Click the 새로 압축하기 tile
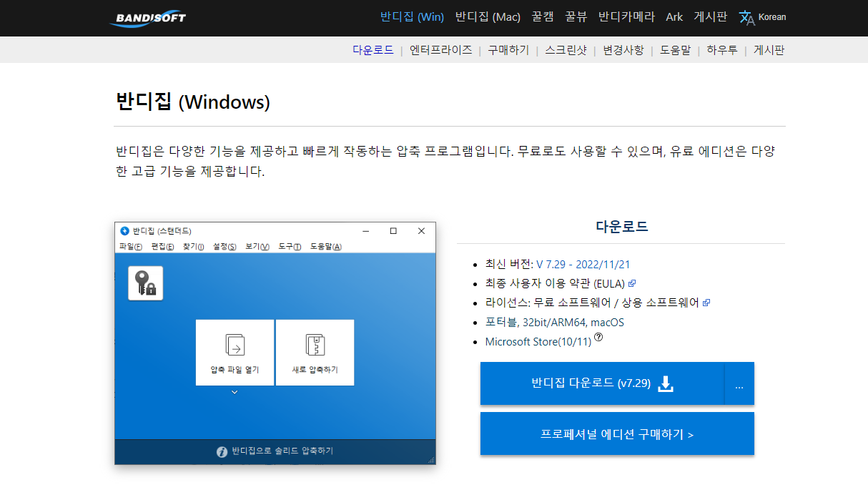This screenshot has height=495, width=868. (x=315, y=353)
